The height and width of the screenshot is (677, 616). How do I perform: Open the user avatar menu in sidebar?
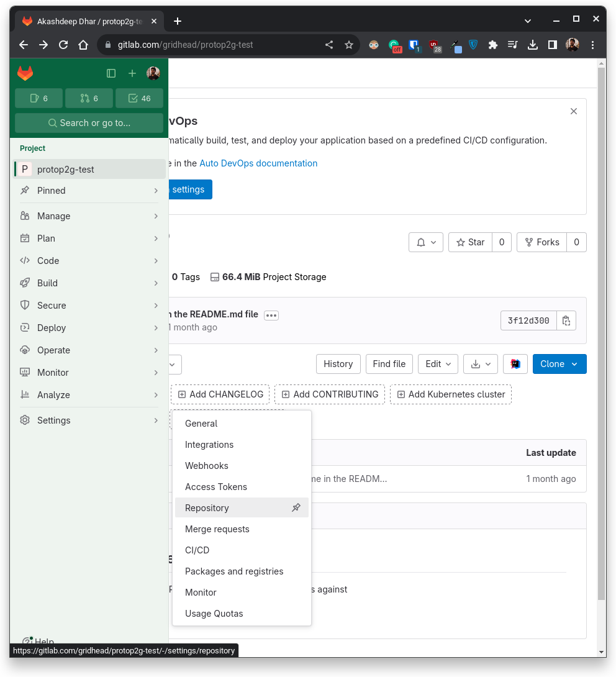(153, 73)
